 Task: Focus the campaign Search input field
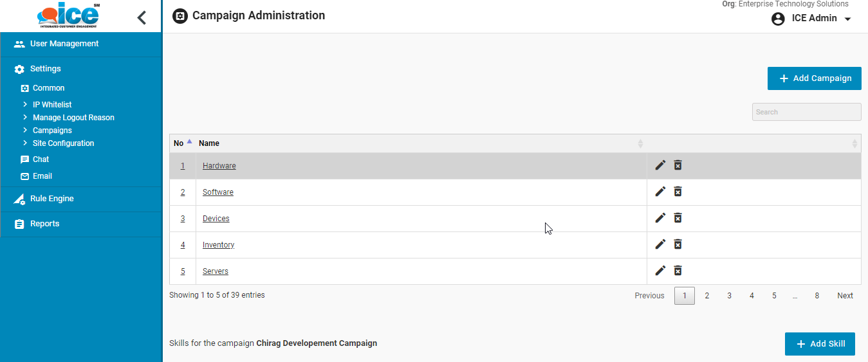click(806, 112)
